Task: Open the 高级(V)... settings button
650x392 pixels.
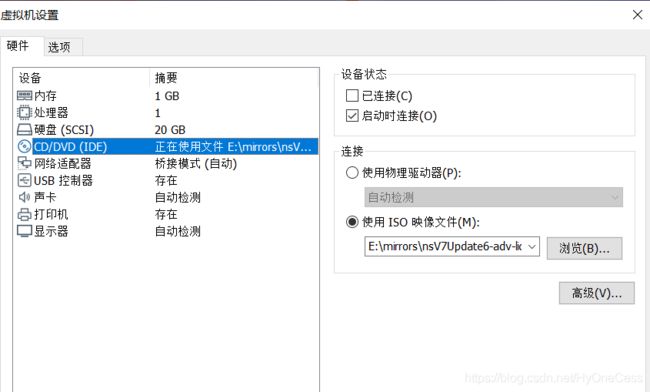Action: point(597,293)
